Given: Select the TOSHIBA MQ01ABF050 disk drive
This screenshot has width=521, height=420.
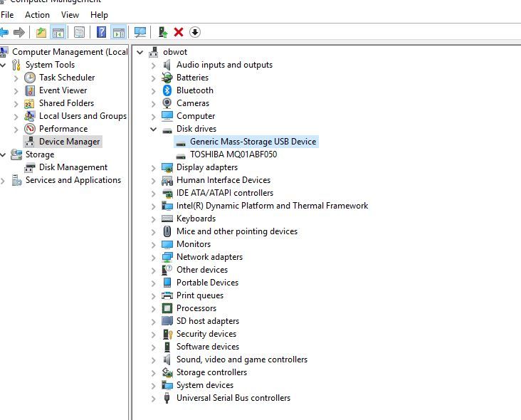Looking at the screenshot, I should [x=233, y=154].
